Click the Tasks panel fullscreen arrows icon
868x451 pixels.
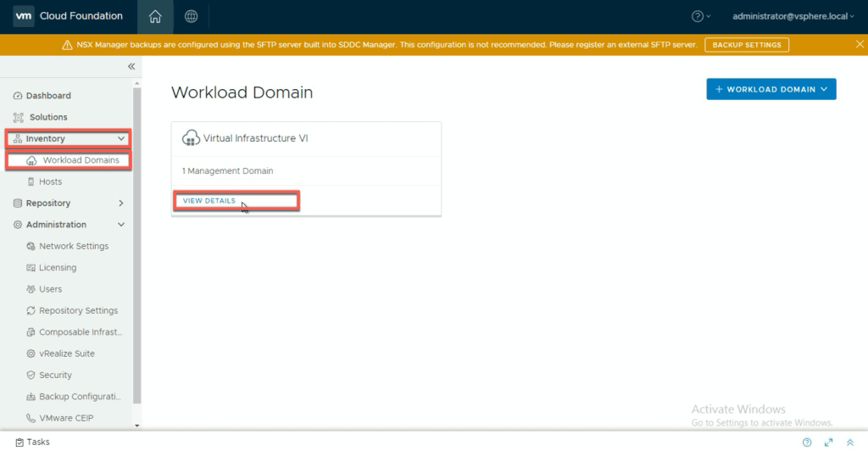[828, 443]
